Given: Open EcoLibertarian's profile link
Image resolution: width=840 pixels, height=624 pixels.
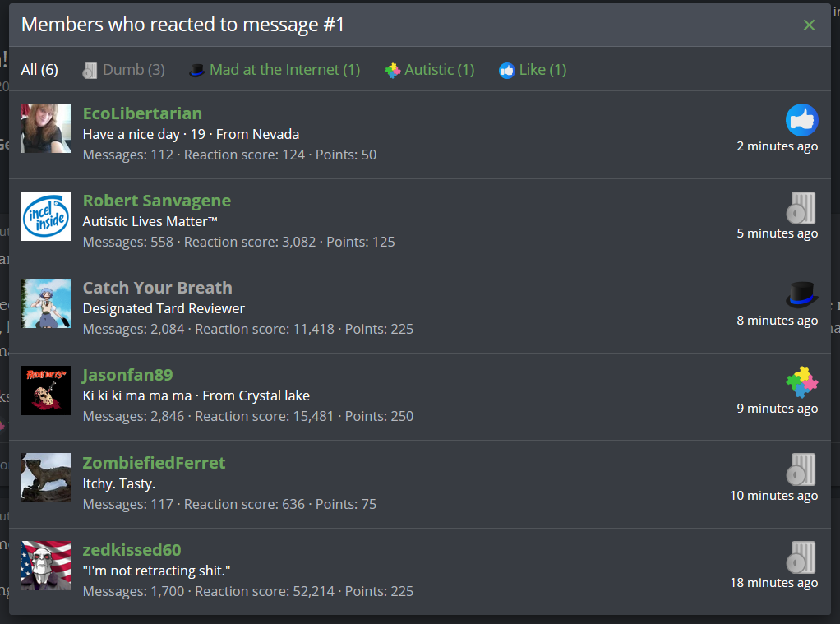Looking at the screenshot, I should click(x=142, y=113).
